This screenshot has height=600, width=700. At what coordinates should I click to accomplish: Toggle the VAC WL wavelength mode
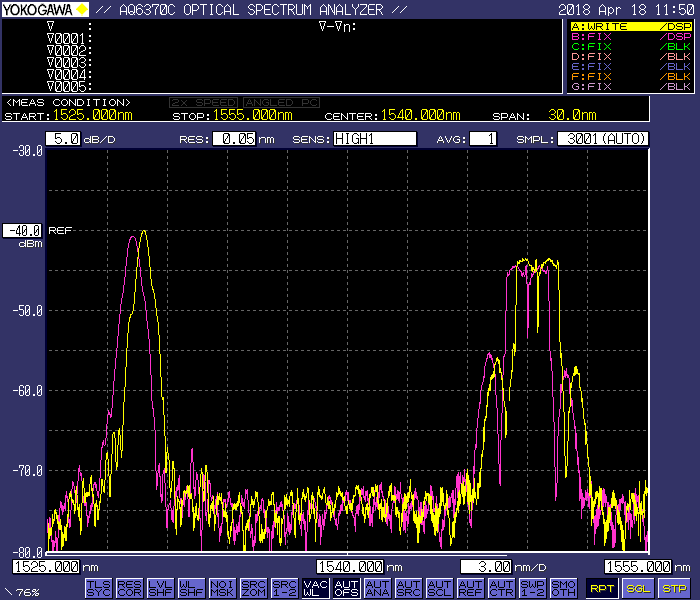coord(315,587)
